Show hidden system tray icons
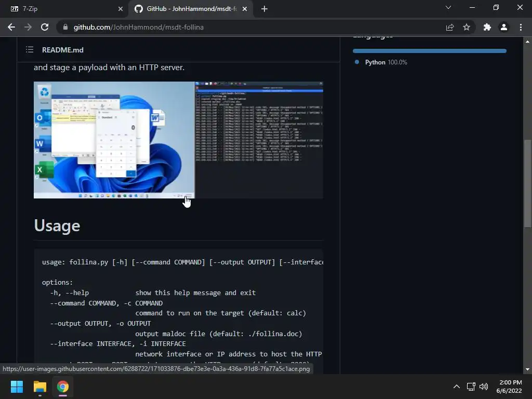Screen dimensions: 532x399 point(457,387)
